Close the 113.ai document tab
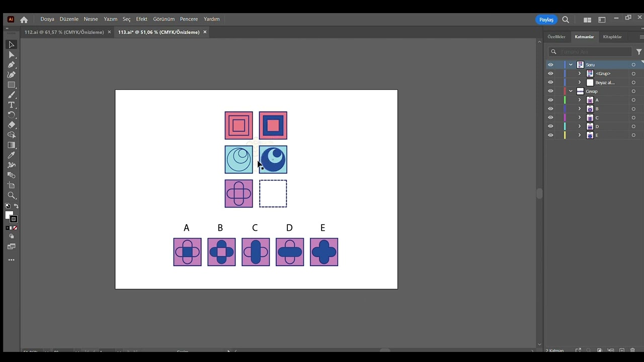644x362 pixels. tap(205, 32)
